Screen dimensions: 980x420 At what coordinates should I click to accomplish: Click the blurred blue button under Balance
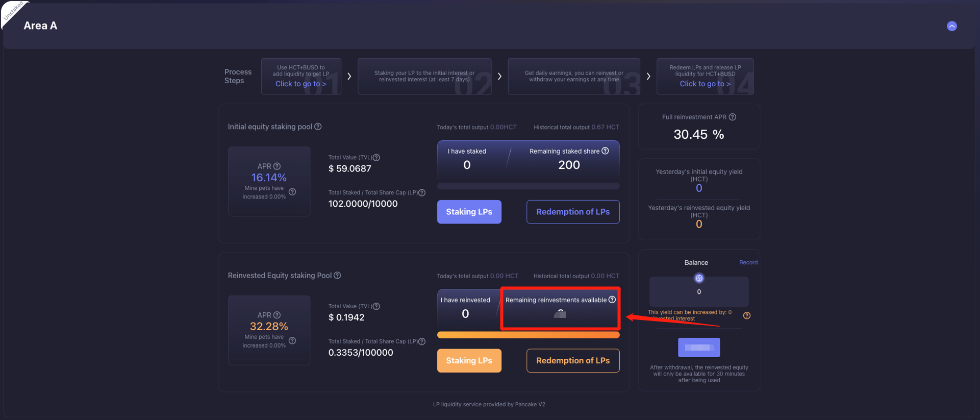tap(699, 348)
